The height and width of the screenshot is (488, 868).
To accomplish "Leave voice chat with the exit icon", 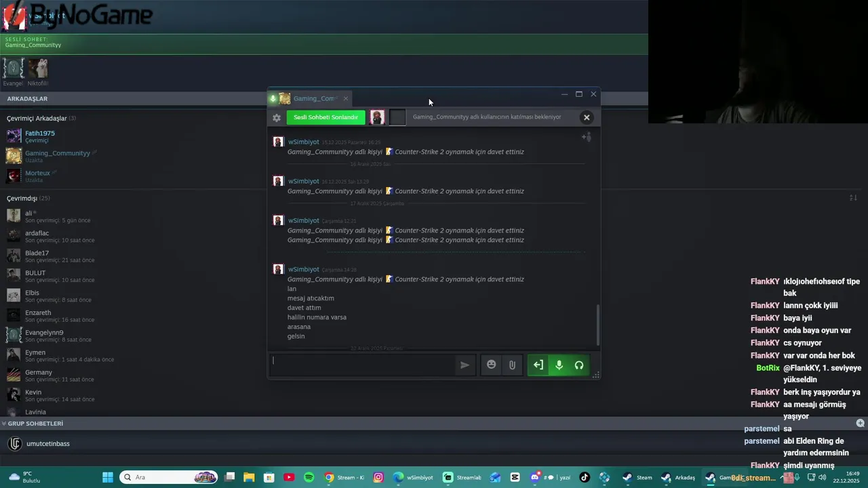I will point(538,365).
